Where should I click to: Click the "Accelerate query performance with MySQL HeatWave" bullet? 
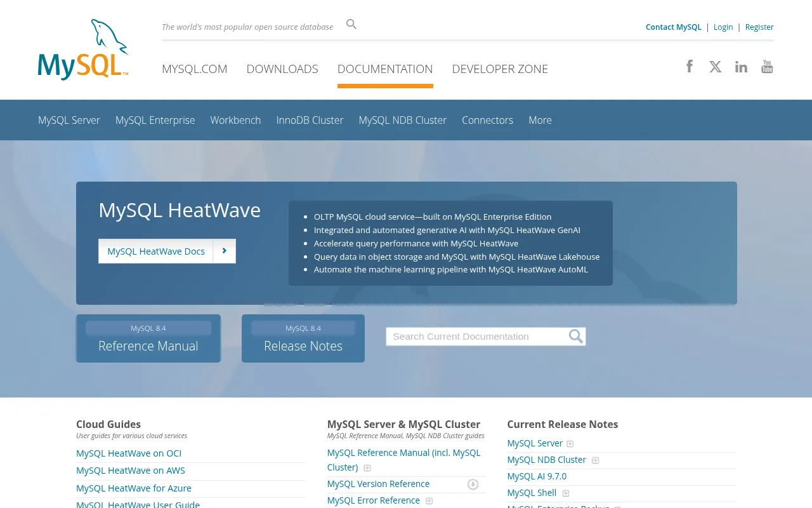[x=416, y=243]
